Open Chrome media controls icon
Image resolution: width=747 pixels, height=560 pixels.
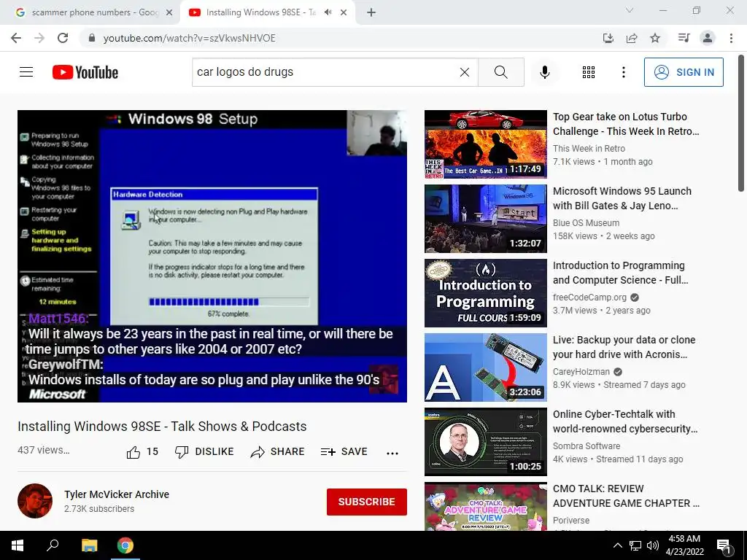[x=684, y=38]
